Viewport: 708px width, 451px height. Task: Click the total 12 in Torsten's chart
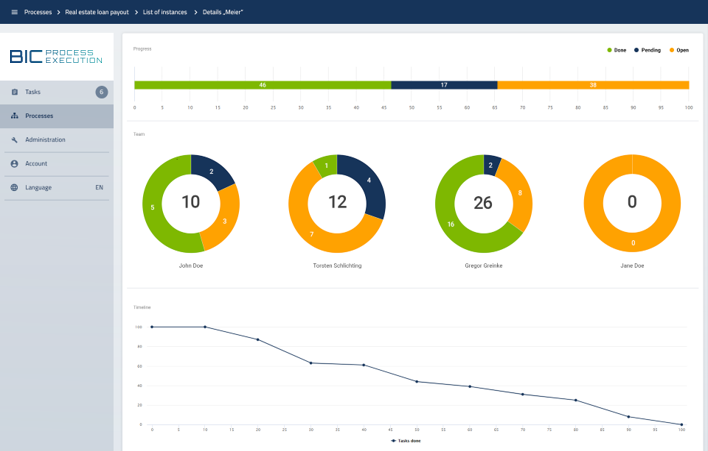pos(337,202)
